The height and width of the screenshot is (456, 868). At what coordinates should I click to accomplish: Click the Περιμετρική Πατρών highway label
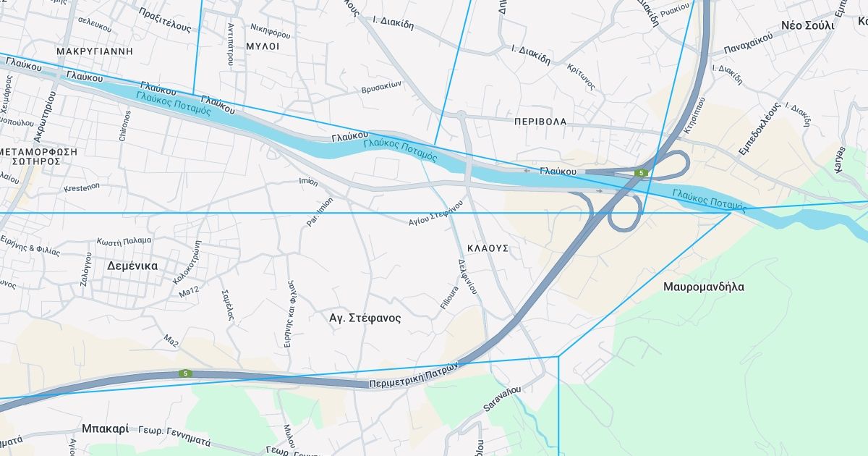tap(414, 376)
